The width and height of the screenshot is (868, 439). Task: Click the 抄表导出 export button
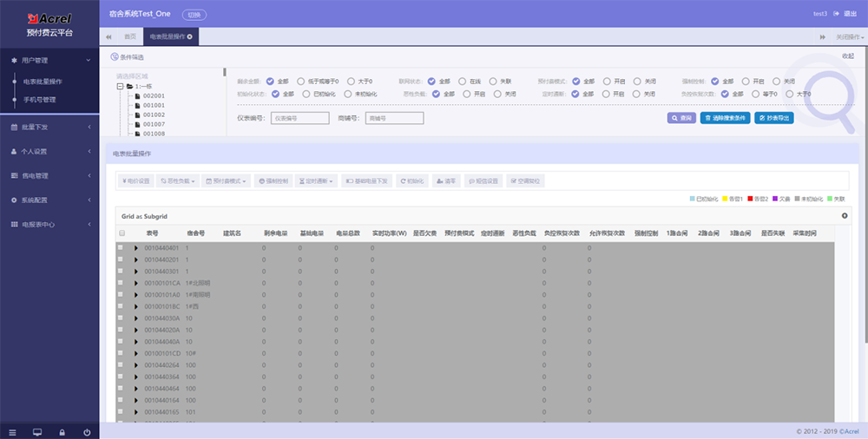tap(773, 118)
